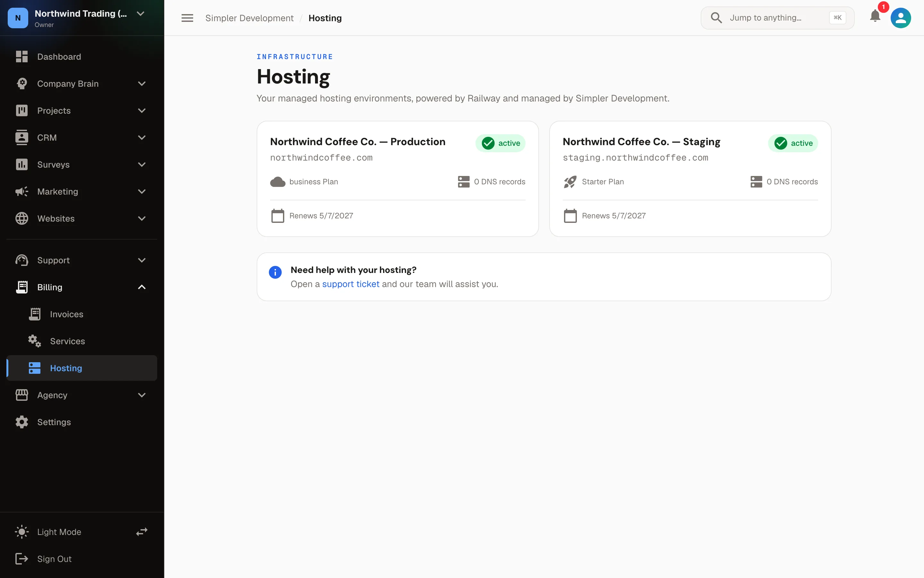Click the Websites globe icon
924x578 pixels.
(22, 218)
